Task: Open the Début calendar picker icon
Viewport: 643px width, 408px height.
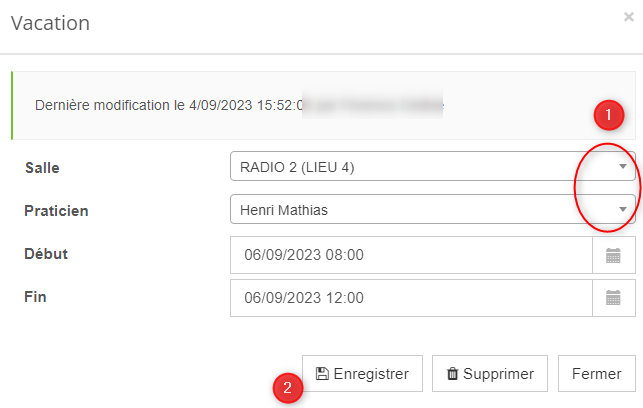Action: pos(614,255)
